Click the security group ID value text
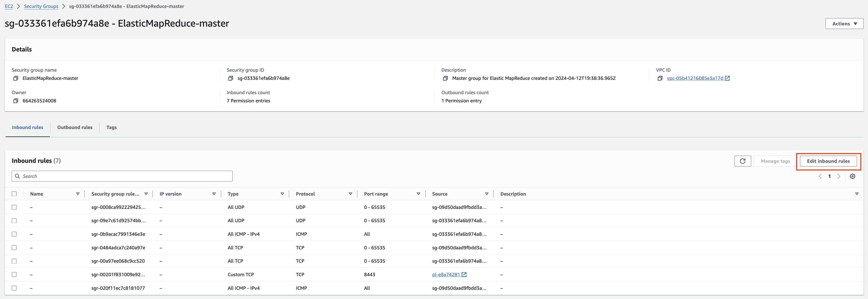Image resolution: width=868 pixels, height=299 pixels. point(264,78)
